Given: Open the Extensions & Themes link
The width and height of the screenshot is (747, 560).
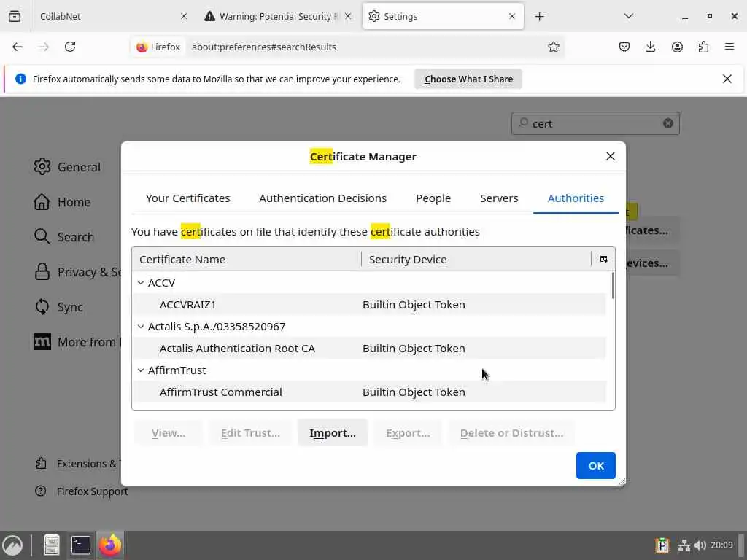Looking at the screenshot, I should click(78, 463).
